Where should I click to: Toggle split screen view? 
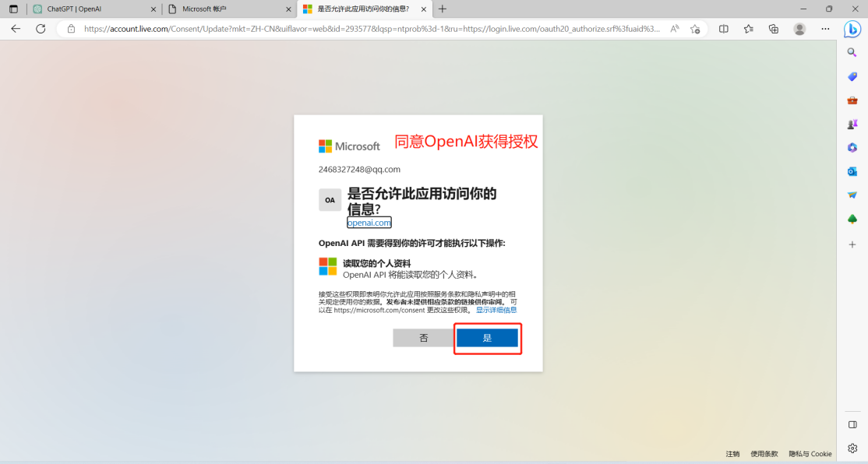[x=723, y=28]
